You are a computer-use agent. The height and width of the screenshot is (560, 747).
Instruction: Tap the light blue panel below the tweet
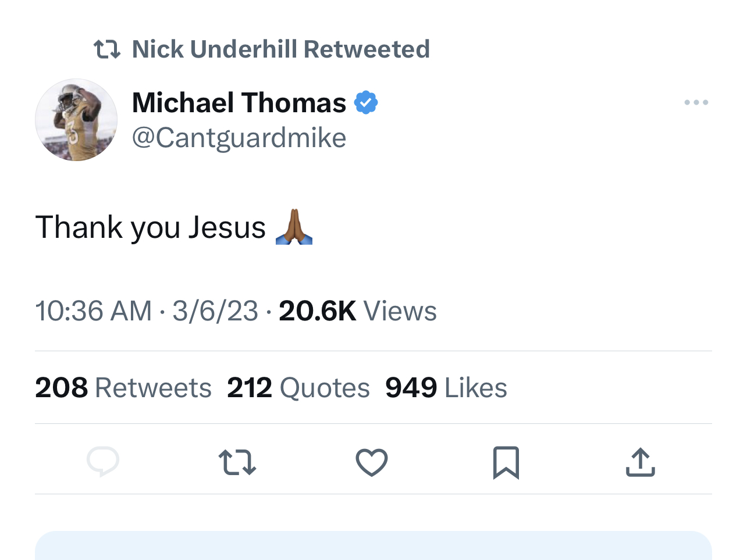(373, 545)
